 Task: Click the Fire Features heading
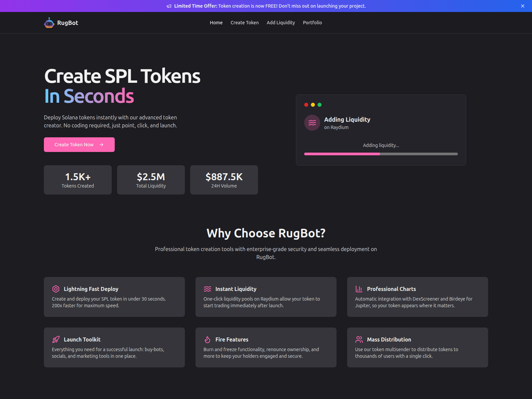coord(232,339)
